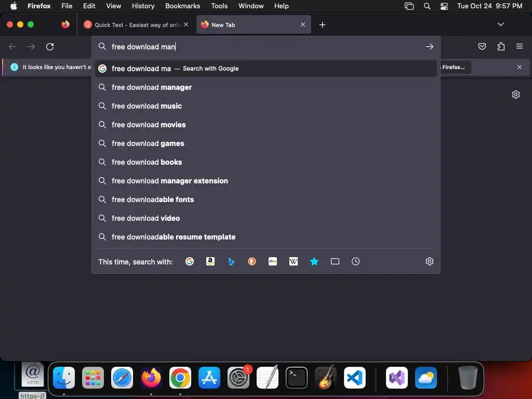Select suggestion 'free download games'
532x399 pixels.
pos(266,143)
